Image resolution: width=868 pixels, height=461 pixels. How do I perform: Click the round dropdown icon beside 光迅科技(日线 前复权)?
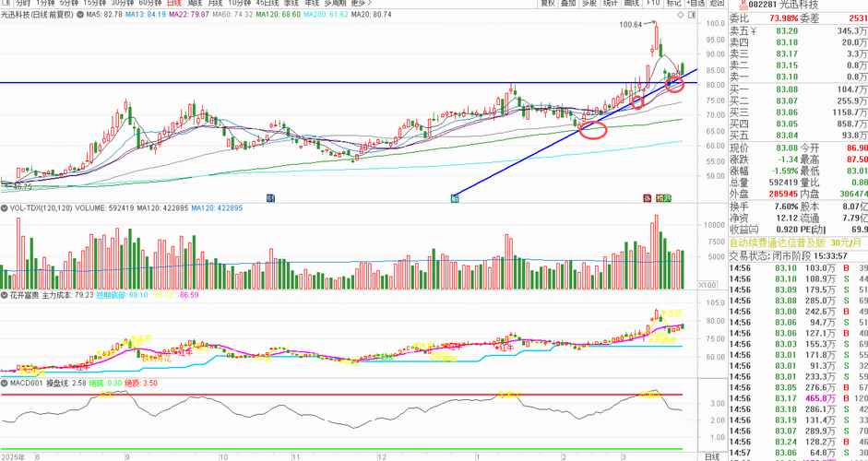[x=78, y=15]
